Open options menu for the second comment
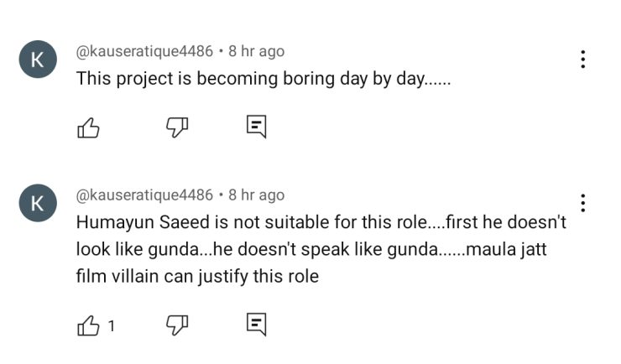 click(582, 203)
